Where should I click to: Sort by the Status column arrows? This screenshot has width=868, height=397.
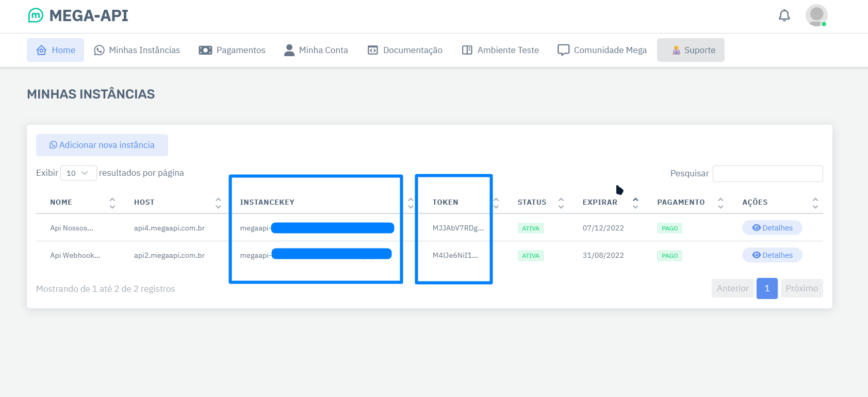pos(561,203)
